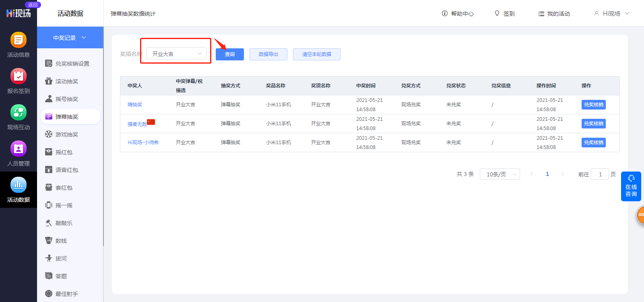This screenshot has width=644, height=302.
Task: Click 我的活动 list icon
Action: pos(541,14)
